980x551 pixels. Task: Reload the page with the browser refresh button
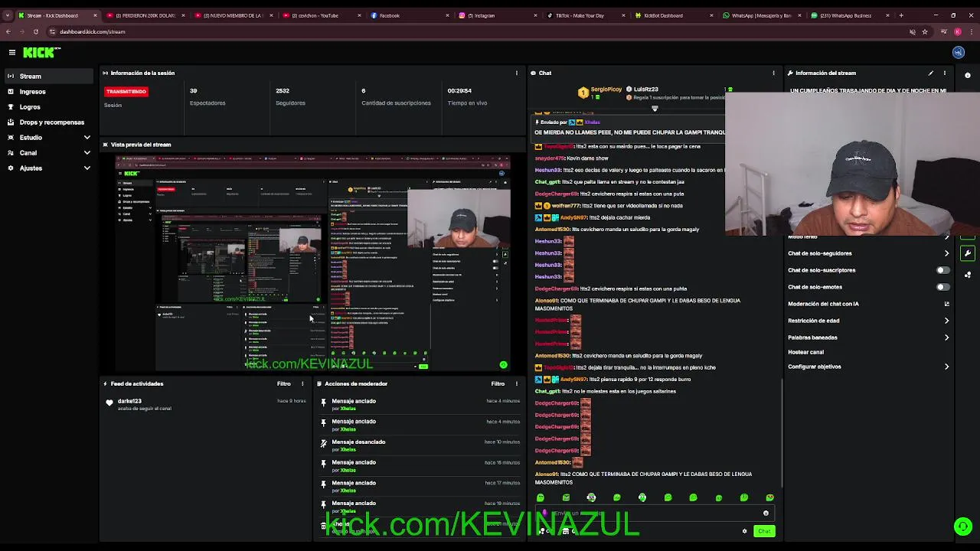click(x=35, y=31)
